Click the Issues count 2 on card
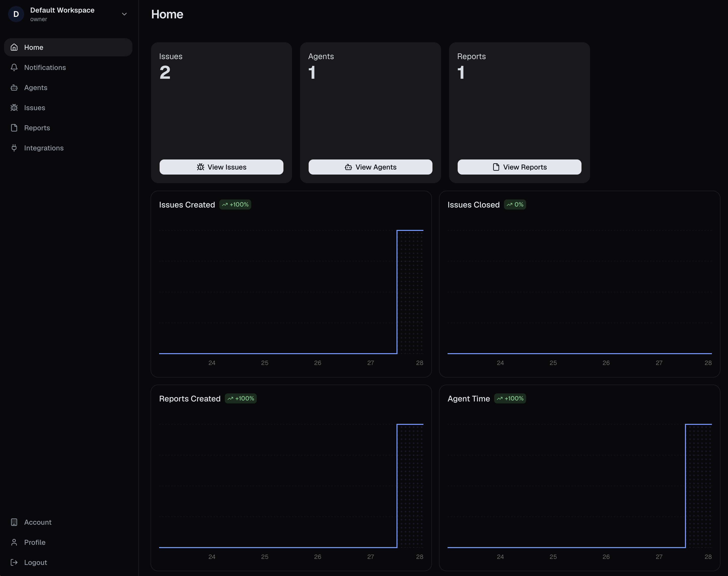The width and height of the screenshot is (728, 576). 165,72
